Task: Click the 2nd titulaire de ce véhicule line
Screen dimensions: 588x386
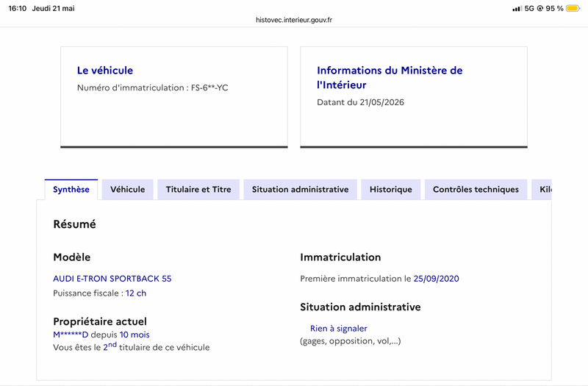Action: pos(132,347)
